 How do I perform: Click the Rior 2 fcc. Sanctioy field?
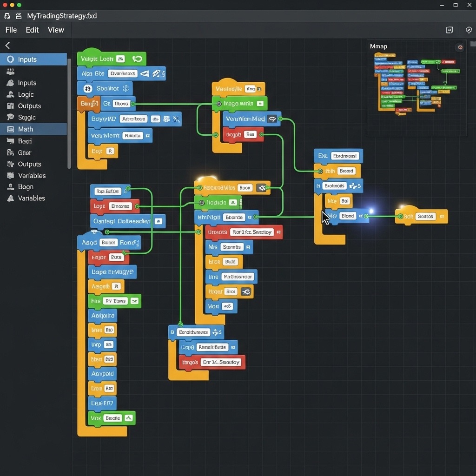tap(252, 232)
